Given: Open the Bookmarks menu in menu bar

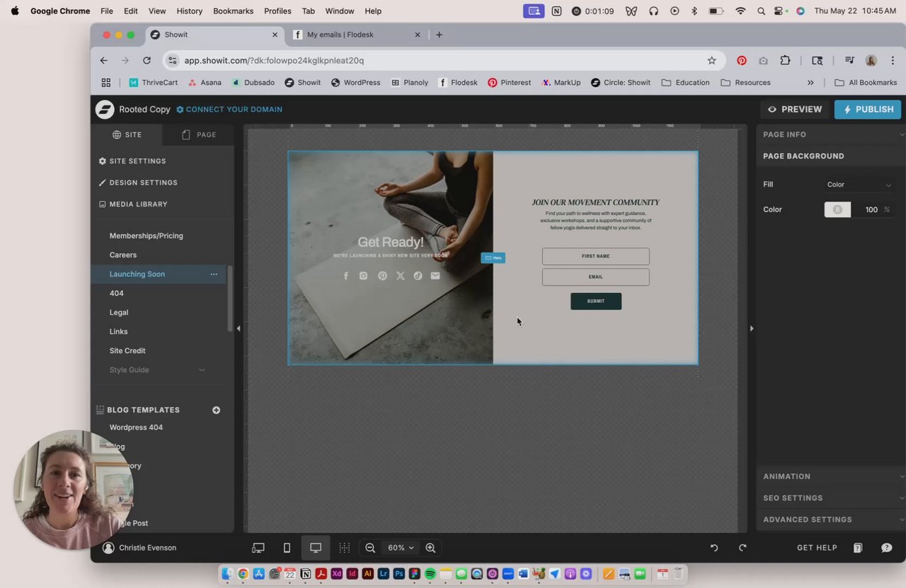Looking at the screenshot, I should 233,11.
